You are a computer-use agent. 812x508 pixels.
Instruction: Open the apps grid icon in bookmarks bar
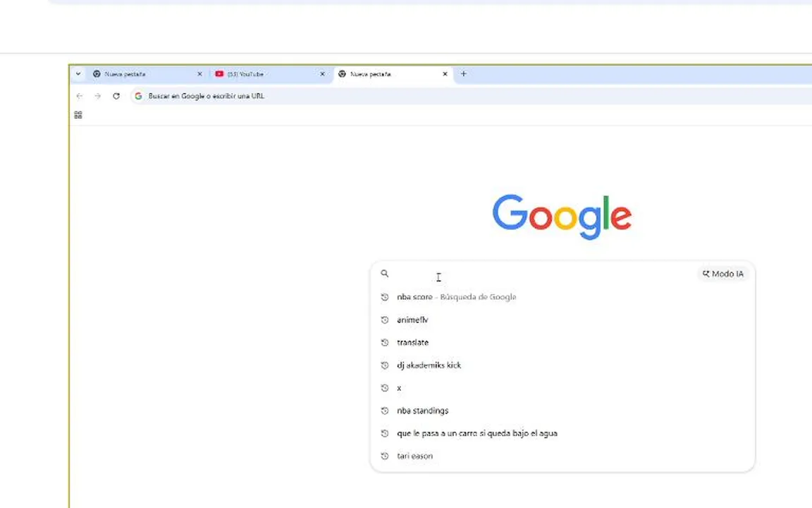(78, 115)
